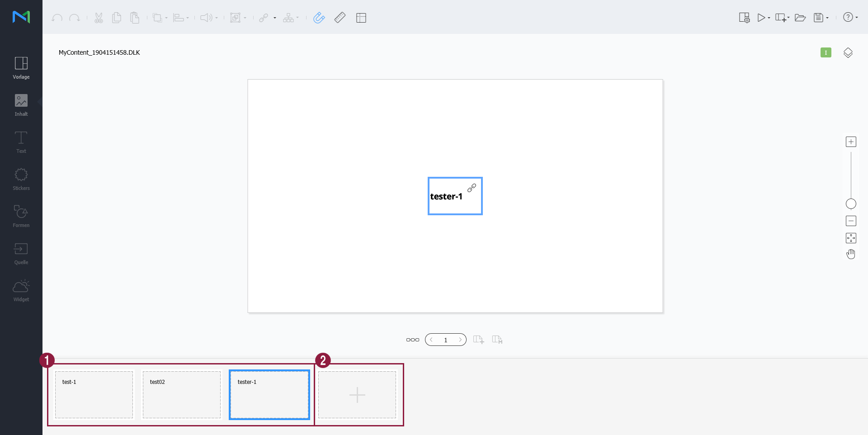Expand the help menu dropdown arrow
This screenshot has height=435, width=868.
[x=857, y=18]
